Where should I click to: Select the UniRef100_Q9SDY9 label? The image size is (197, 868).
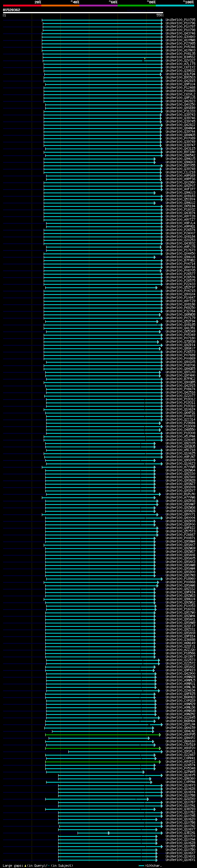click(x=180, y=460)
